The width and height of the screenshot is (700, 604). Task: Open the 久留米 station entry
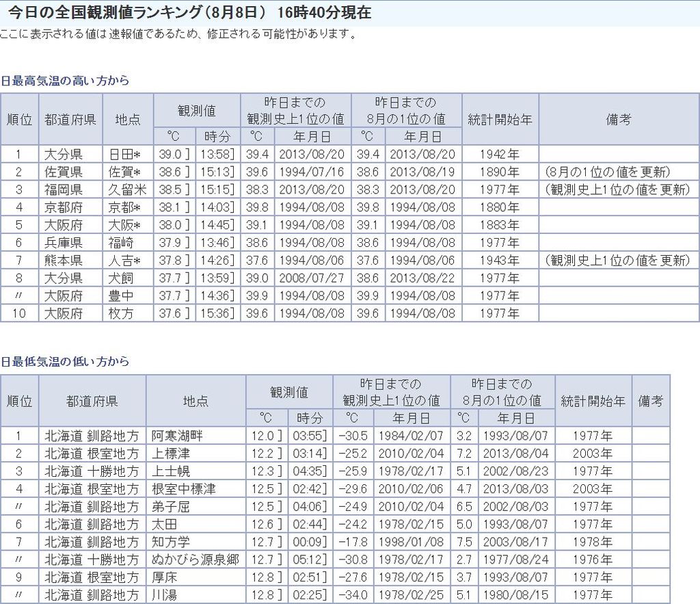click(125, 189)
